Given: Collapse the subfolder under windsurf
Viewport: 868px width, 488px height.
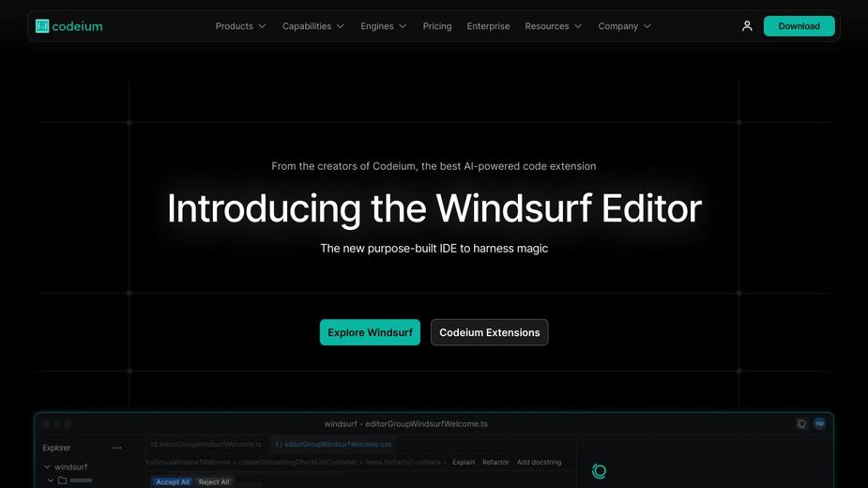Looking at the screenshot, I should coord(51,480).
